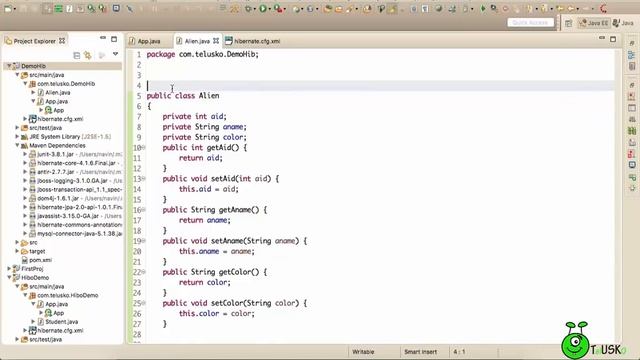Screen dimensions: 640x360
Task: Click cursor position 4 : 1 in status bar
Action: click(x=459, y=351)
